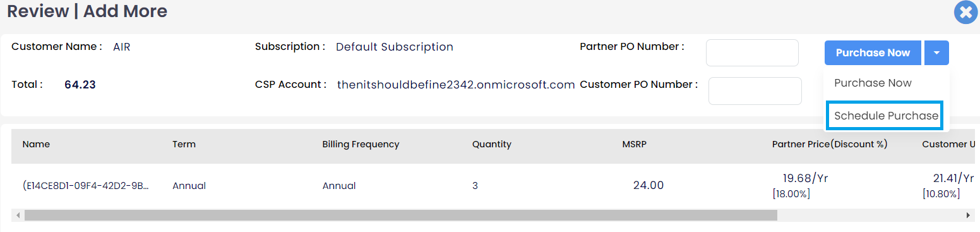
Task: Click the Billing Frequency column header
Action: (361, 144)
